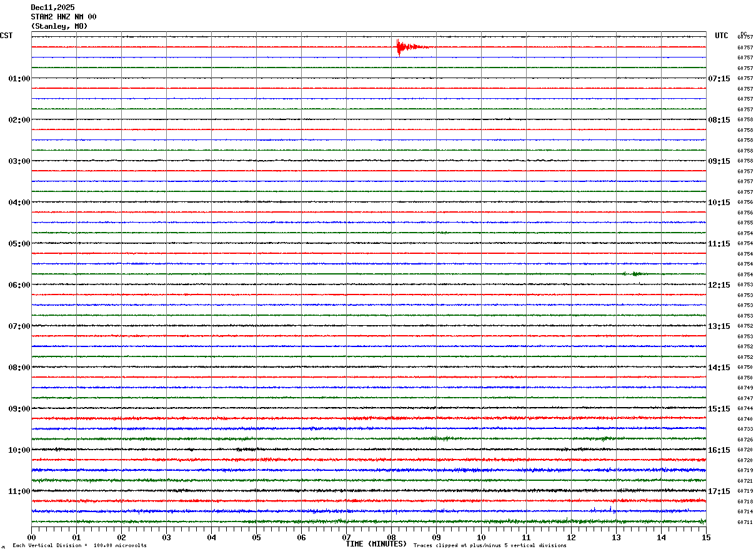This screenshot has width=756, height=554.
Task: Click the 14:15 UTC row label
Action: point(719,367)
